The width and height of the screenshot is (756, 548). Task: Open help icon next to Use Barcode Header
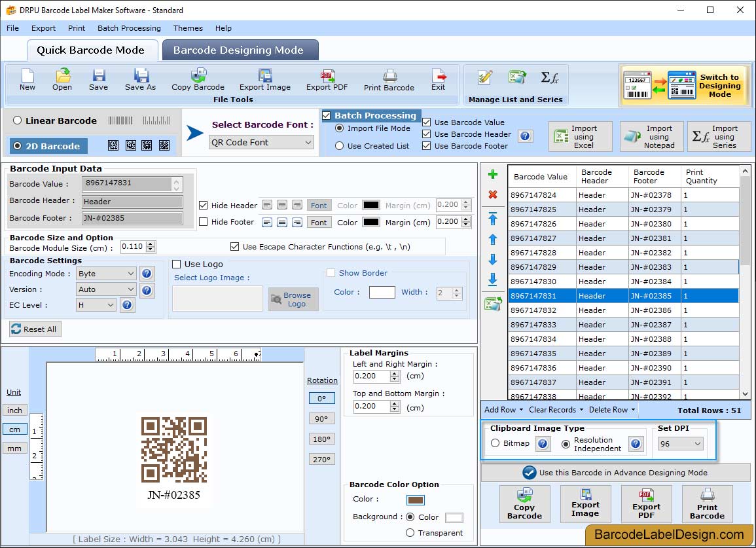coord(525,136)
